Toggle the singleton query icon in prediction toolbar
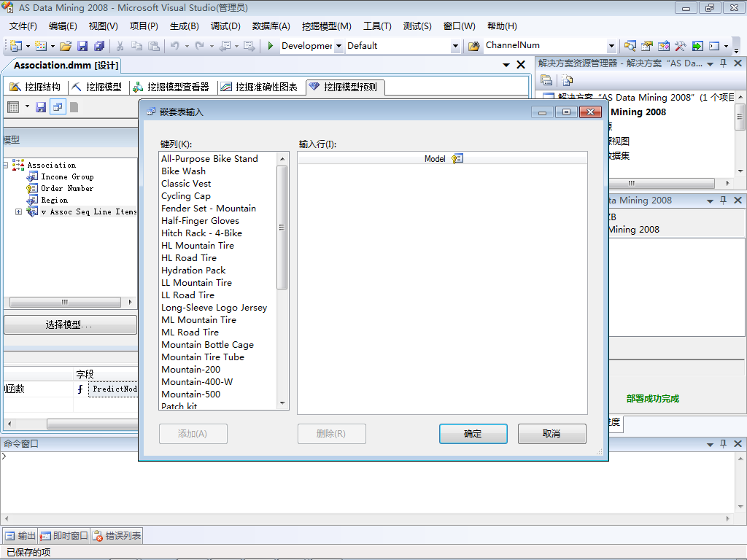This screenshot has width=747, height=560. [x=58, y=107]
